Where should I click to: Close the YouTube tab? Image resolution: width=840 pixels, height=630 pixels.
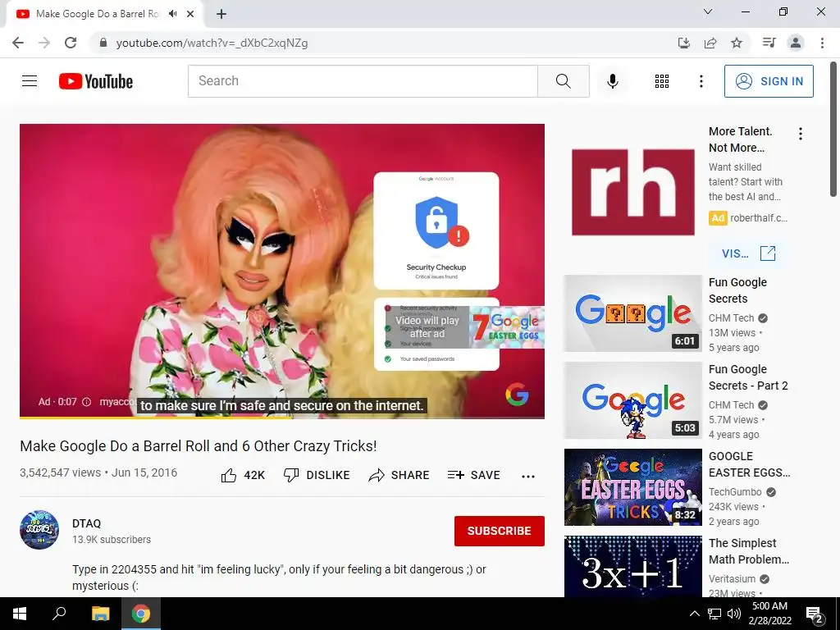pyautogui.click(x=190, y=14)
